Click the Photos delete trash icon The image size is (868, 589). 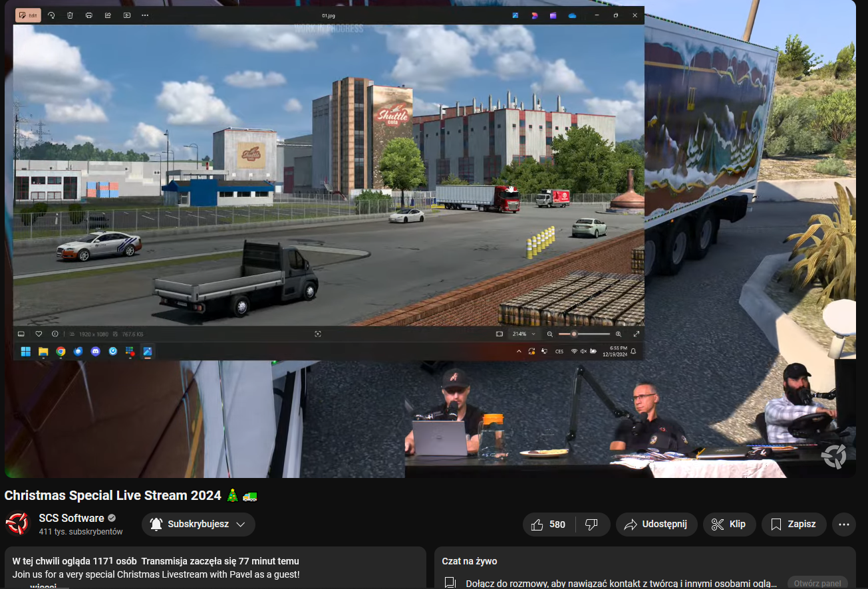point(70,15)
